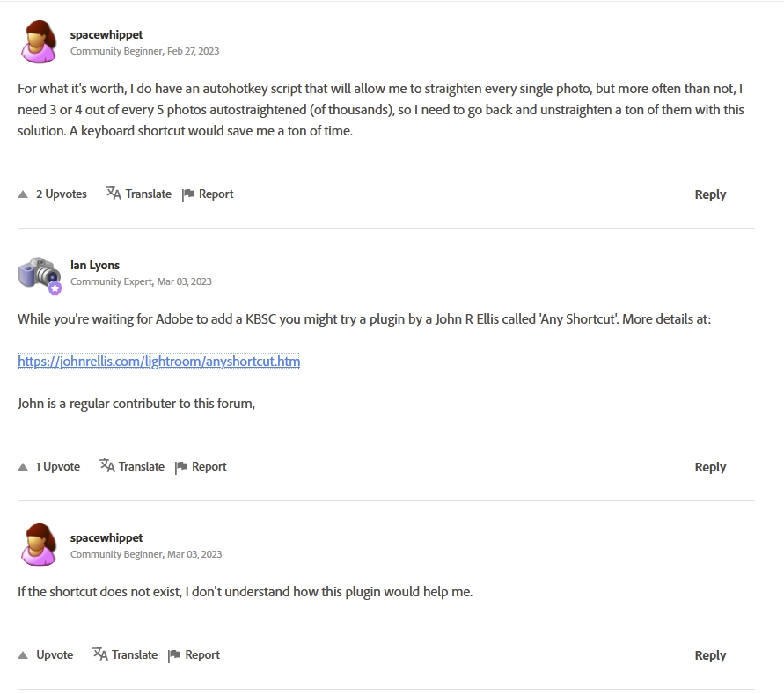
Task: Click Ian Lyons' camera avatar
Action: coord(39,274)
